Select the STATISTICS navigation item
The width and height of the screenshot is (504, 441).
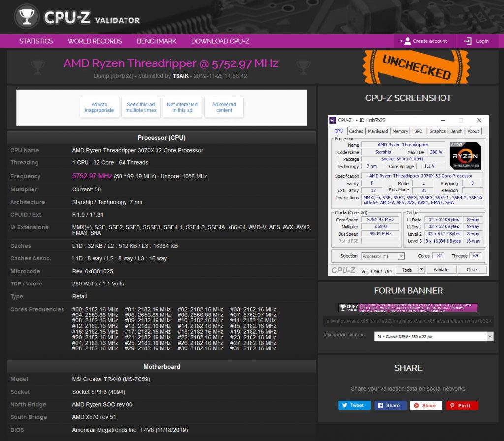point(35,41)
